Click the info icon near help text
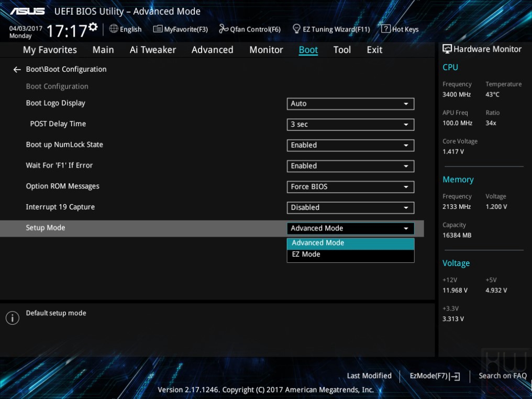This screenshot has height=399, width=532. tap(13, 318)
